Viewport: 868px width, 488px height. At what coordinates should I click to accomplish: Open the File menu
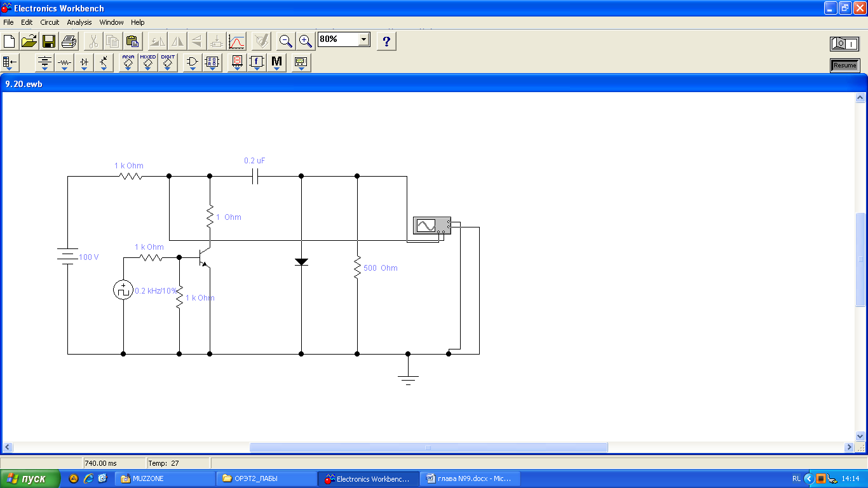coord(8,22)
